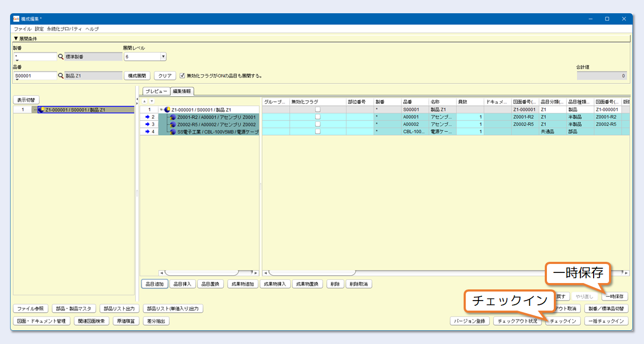
Task: Click the magnifier icon next to 品番 field
Action: (x=60, y=76)
